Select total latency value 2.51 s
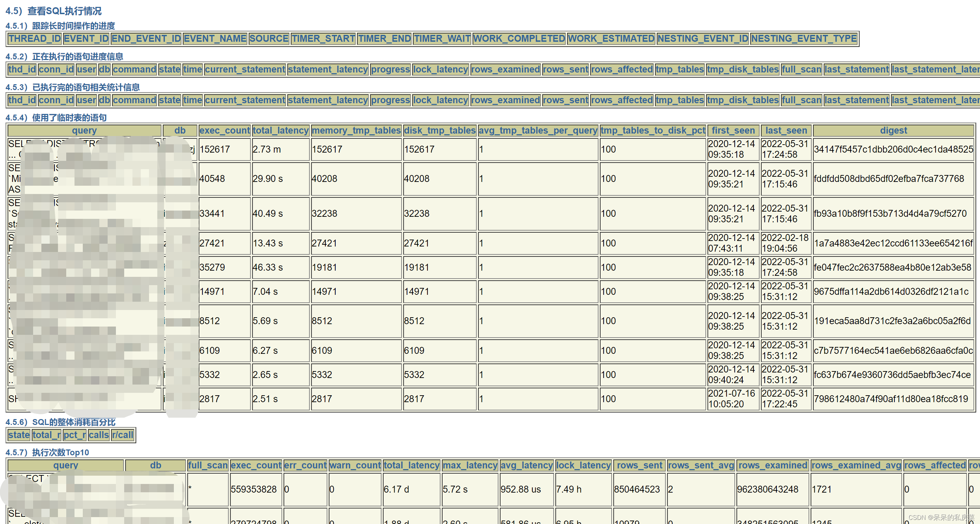 265,399
